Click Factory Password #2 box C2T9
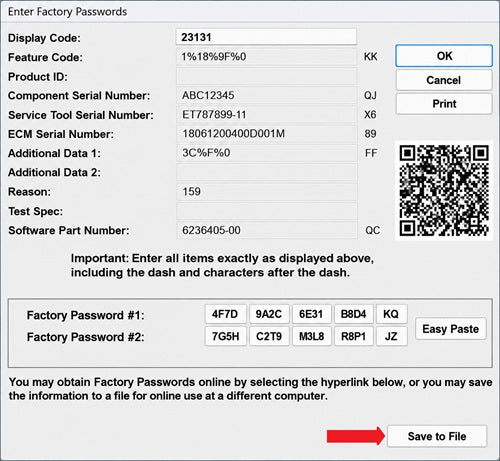Screen dimensions: 500x461 pyautogui.click(x=269, y=336)
